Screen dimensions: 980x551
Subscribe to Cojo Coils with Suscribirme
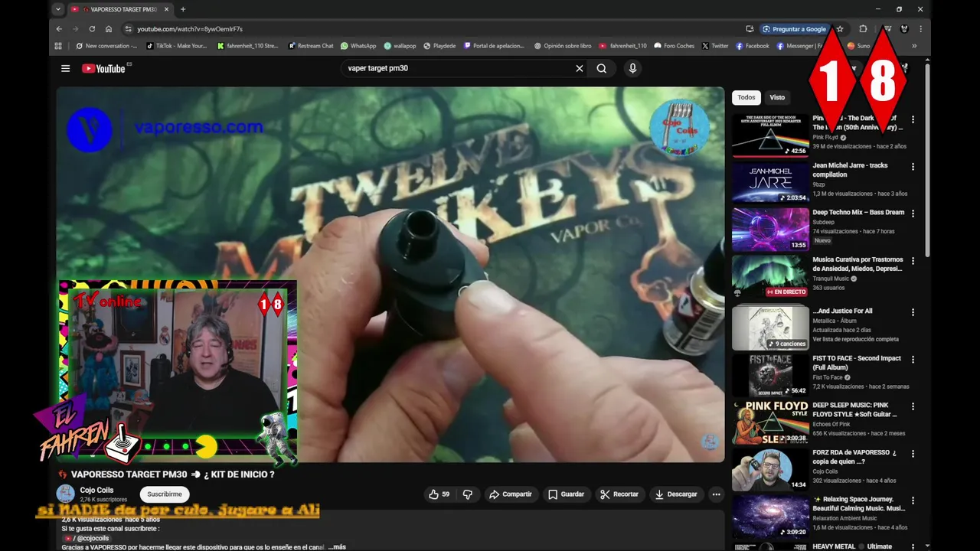165,494
